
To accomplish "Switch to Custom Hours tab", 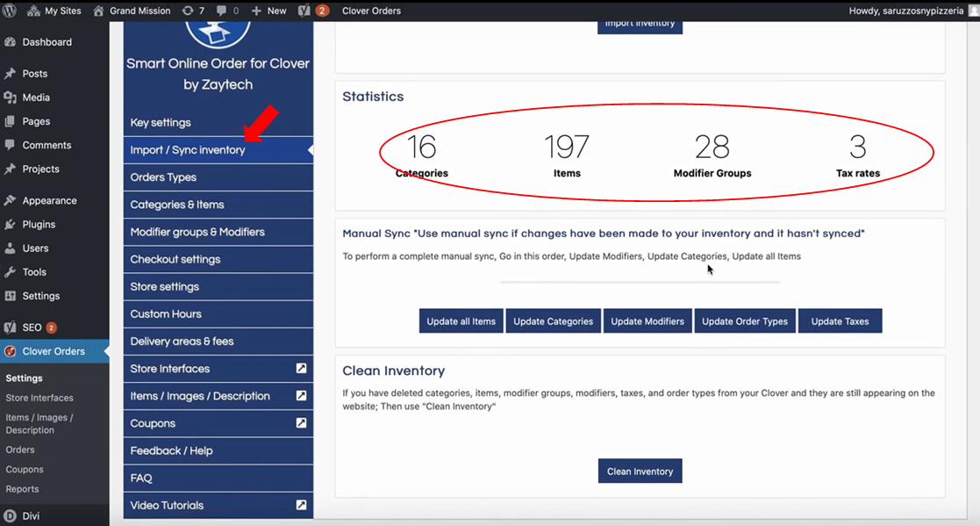I will (x=218, y=314).
